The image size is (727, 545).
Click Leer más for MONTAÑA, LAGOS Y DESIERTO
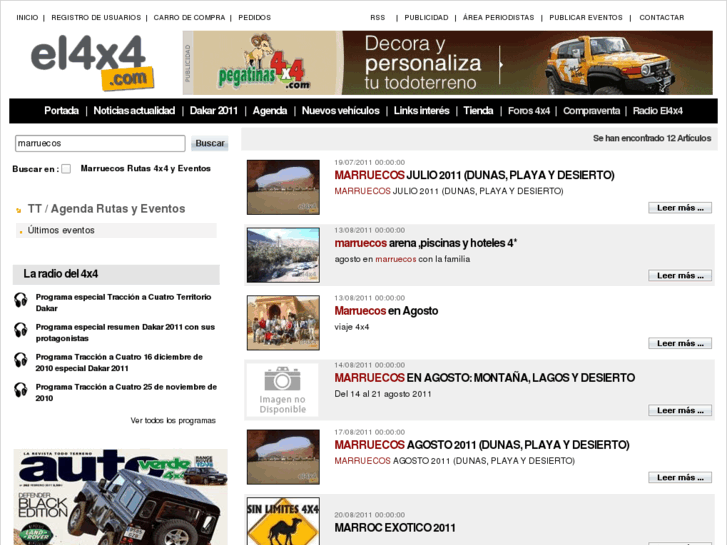click(x=680, y=410)
